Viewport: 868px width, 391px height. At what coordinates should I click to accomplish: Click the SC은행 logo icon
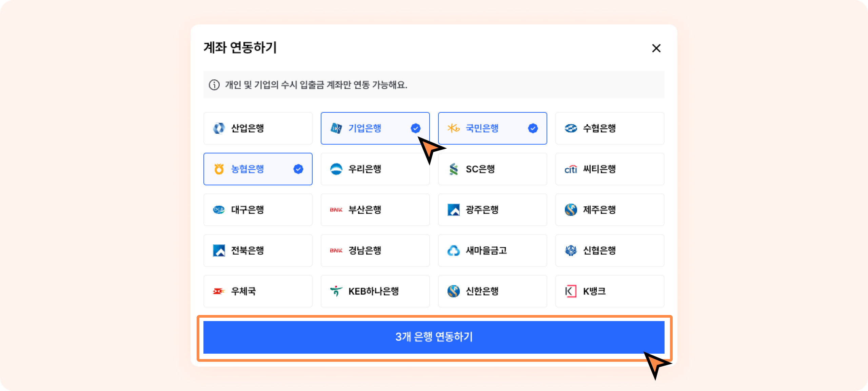453,169
